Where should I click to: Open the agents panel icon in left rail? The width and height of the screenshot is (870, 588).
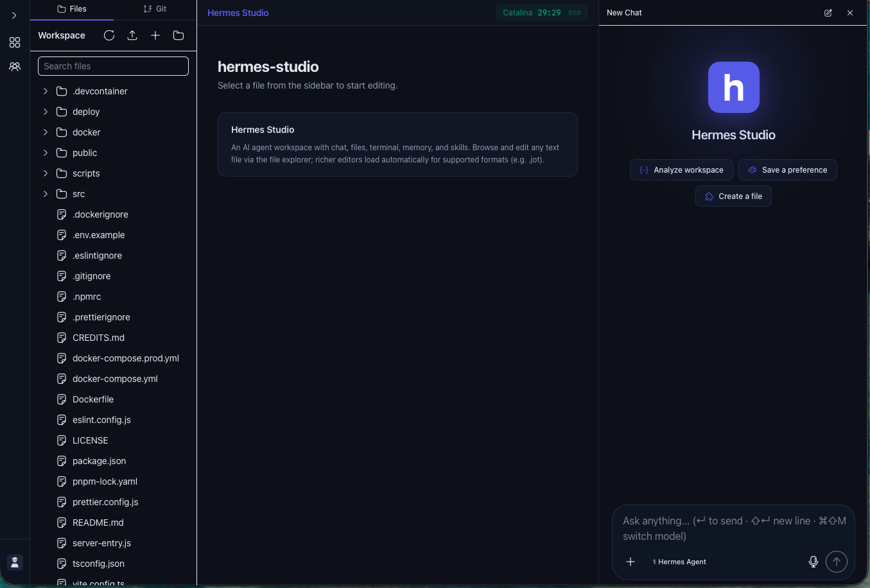pos(14,66)
